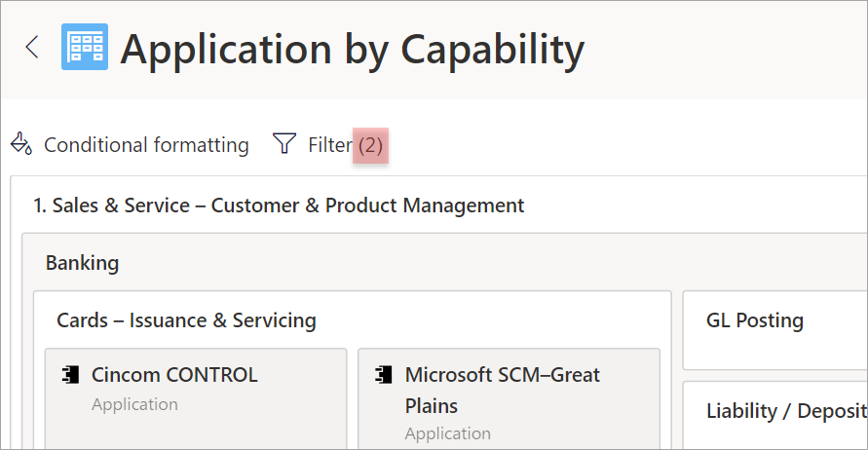This screenshot has height=450, width=868.
Task: Click the empty area of Cincom CONTROL card
Action: 196,431
